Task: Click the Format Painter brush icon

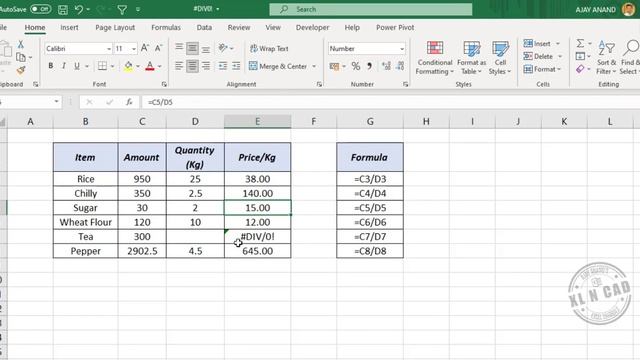Action: 20,70
